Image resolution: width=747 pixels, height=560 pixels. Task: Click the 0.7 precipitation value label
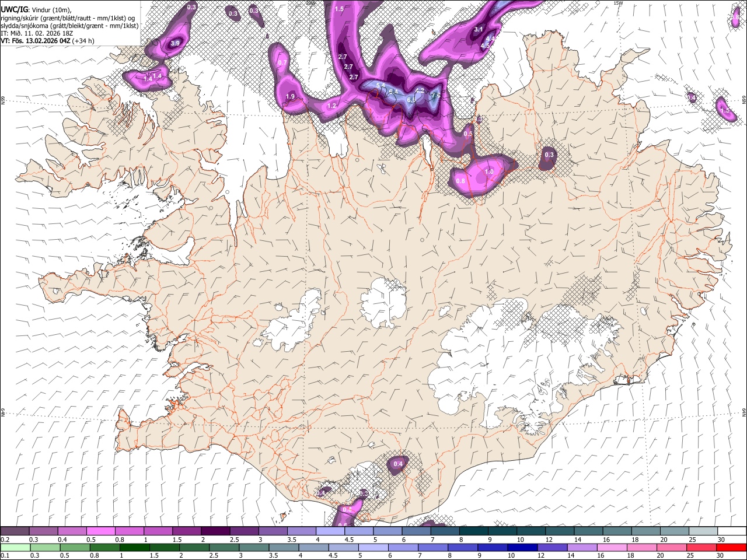[x=282, y=62]
